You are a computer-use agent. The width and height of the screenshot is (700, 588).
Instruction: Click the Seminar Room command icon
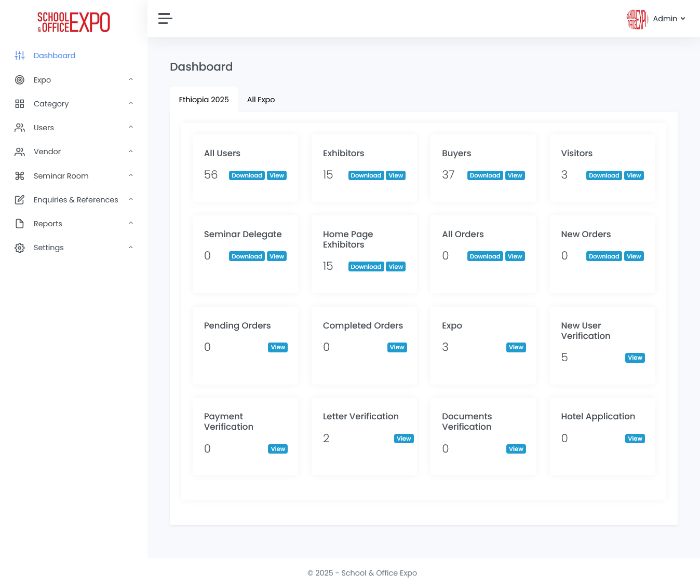pyautogui.click(x=20, y=176)
